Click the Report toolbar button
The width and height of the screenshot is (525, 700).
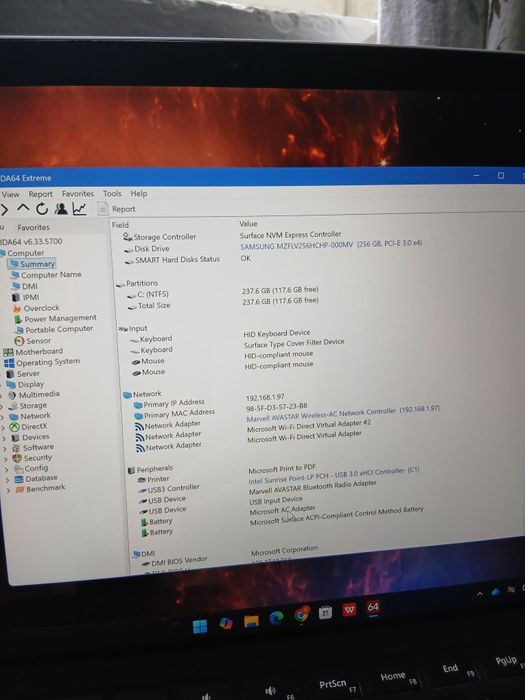point(117,209)
